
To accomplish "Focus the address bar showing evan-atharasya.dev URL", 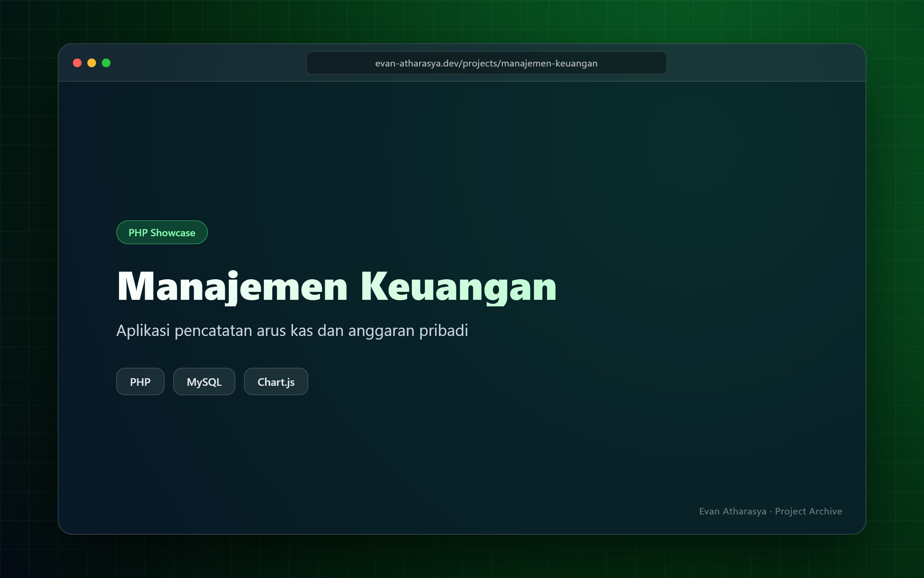I will [x=486, y=63].
